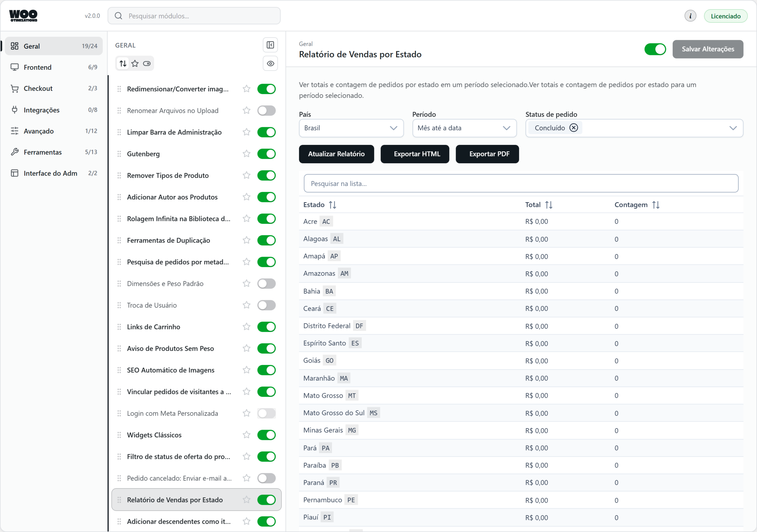This screenshot has width=757, height=532.
Task: Click Exportar HTML button
Action: point(415,154)
